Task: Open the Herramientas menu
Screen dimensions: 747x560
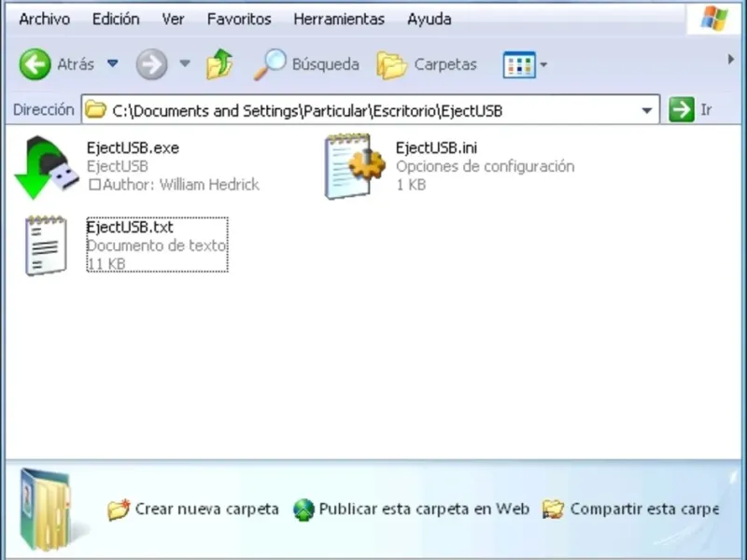Action: (x=339, y=19)
